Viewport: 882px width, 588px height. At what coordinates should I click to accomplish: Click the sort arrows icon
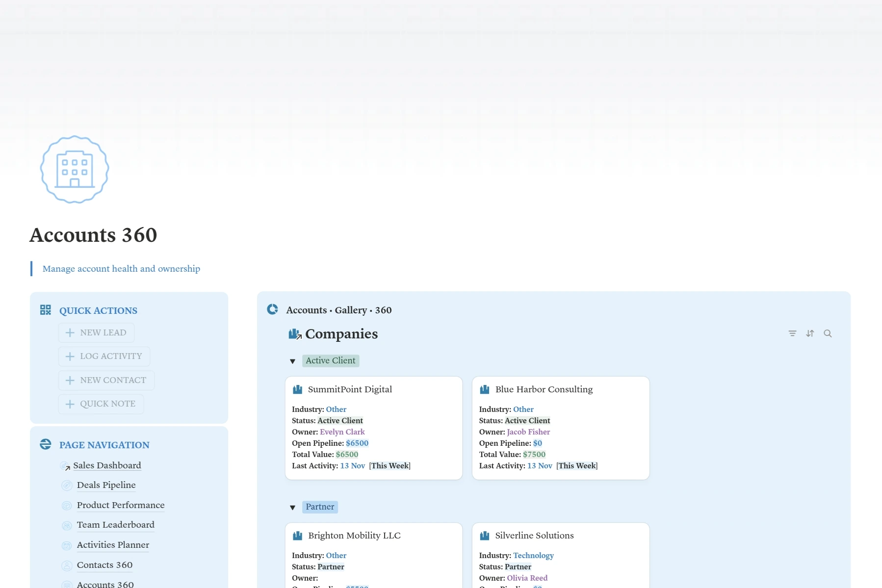(x=810, y=333)
